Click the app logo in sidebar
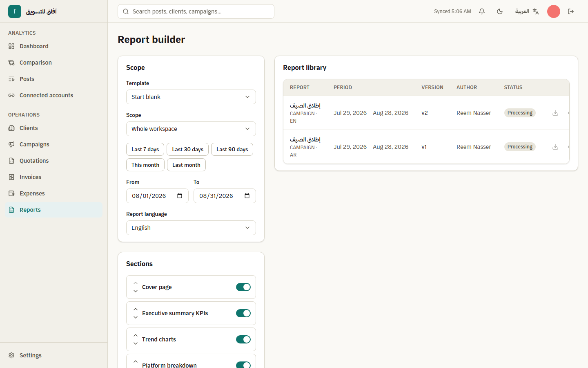The height and width of the screenshot is (368, 588). (x=15, y=11)
